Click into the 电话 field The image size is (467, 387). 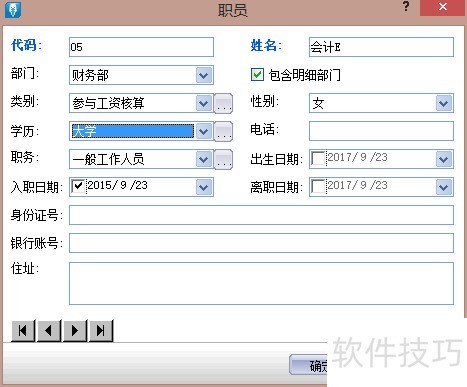pos(381,131)
